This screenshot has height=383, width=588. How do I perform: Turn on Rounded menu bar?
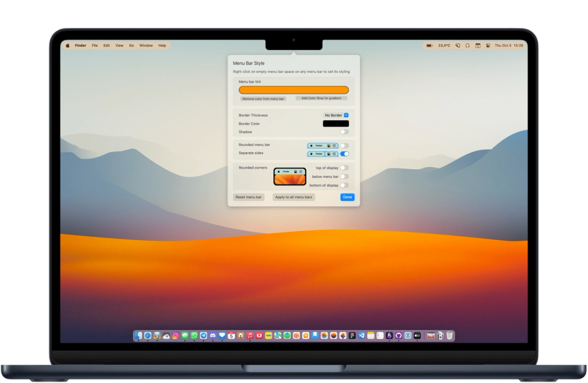point(344,146)
